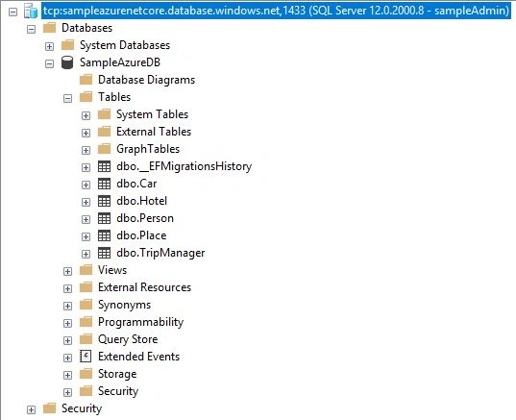Viewport: 516px width, 420px height.
Task: Expand the External Resources node
Action: pyautogui.click(x=68, y=289)
